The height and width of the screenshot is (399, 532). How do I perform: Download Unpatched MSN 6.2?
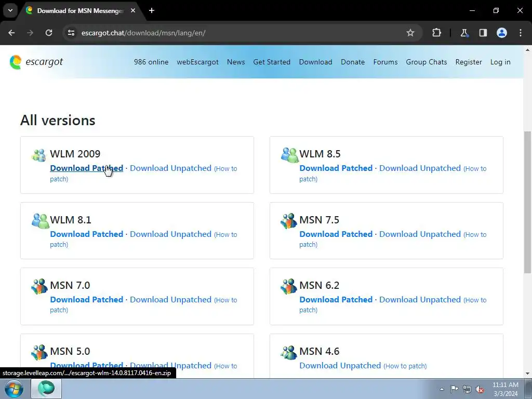[420, 300]
